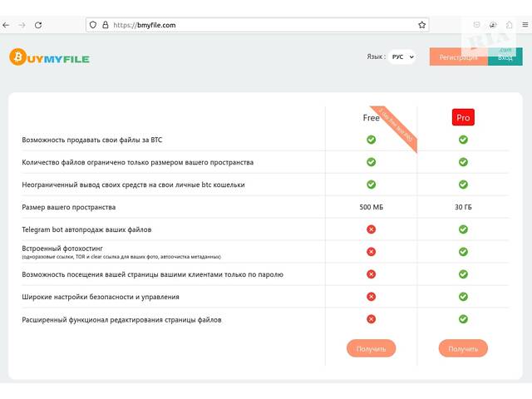Click Pro checkmark for page editing row
This screenshot has width=532, height=399.
point(463,319)
